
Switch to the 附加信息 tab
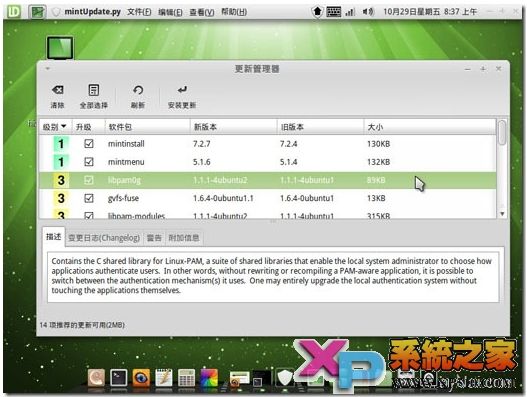184,238
